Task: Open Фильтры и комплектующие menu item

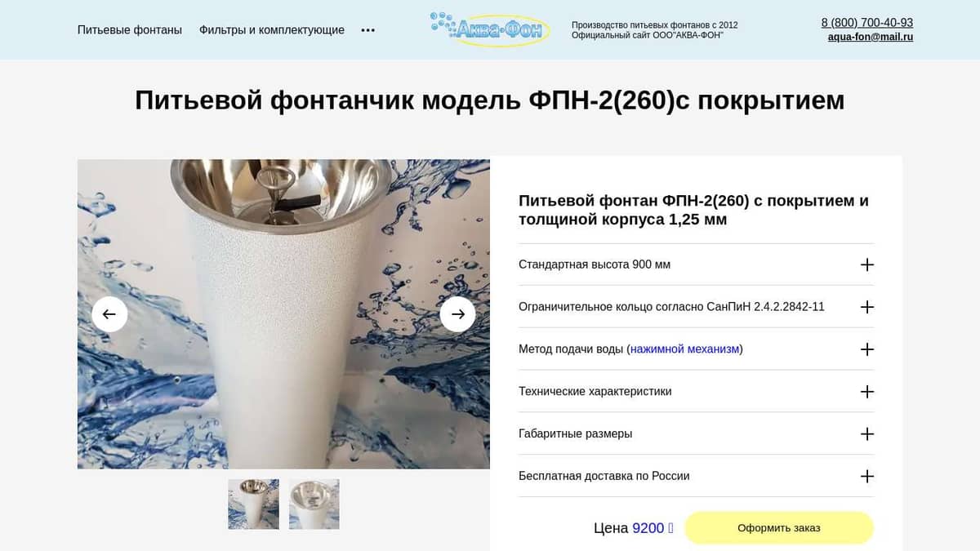Action: coord(272,30)
